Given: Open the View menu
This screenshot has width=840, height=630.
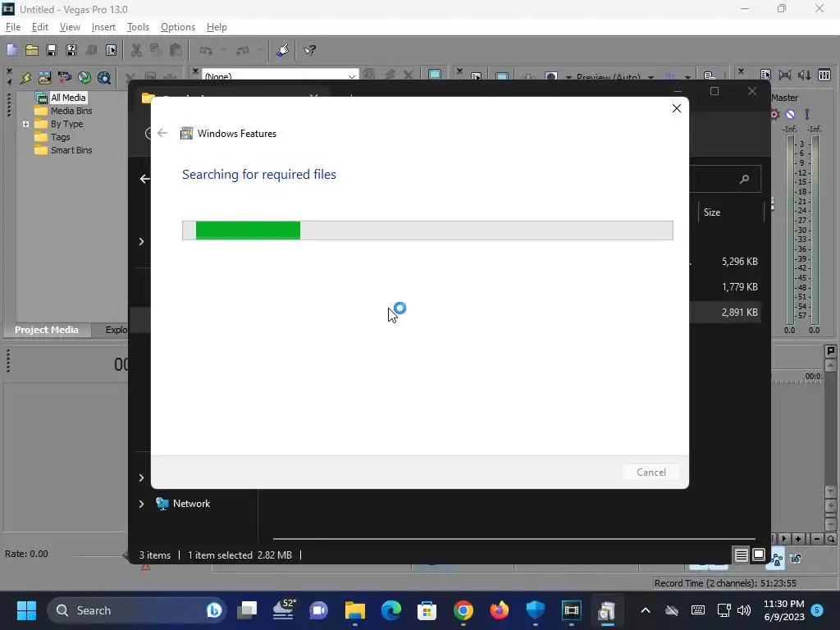Looking at the screenshot, I should click(70, 27).
